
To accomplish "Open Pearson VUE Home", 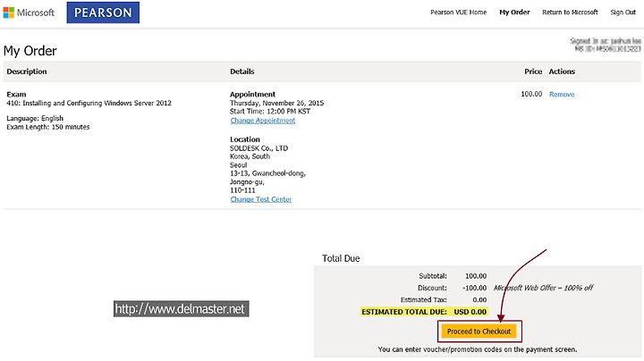I will 458,13.
